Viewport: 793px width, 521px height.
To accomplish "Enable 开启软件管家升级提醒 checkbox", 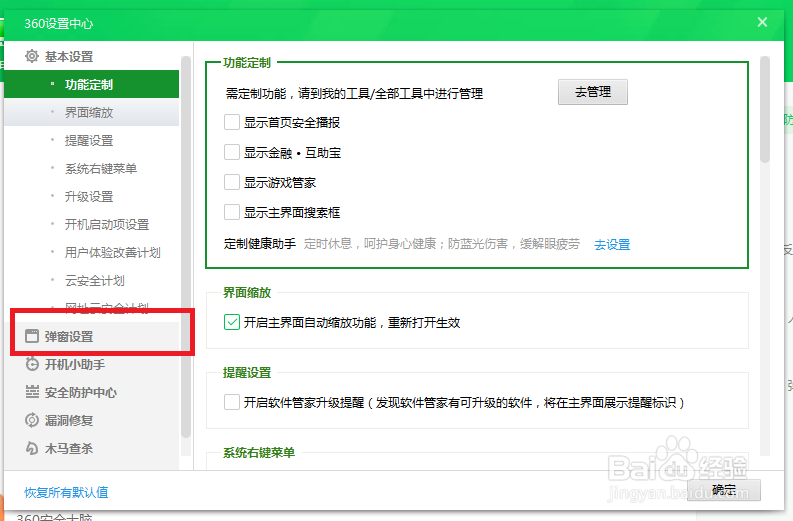I will point(232,402).
